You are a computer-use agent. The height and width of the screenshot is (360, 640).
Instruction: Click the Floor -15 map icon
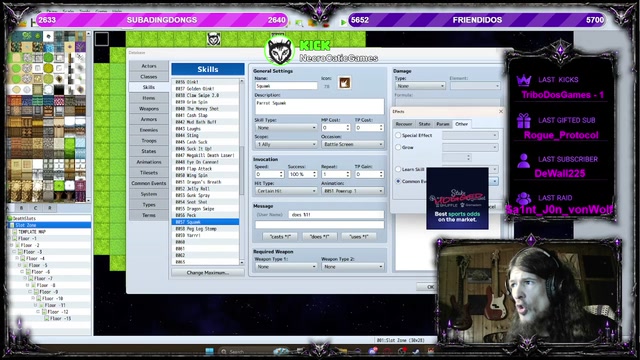coord(47,318)
